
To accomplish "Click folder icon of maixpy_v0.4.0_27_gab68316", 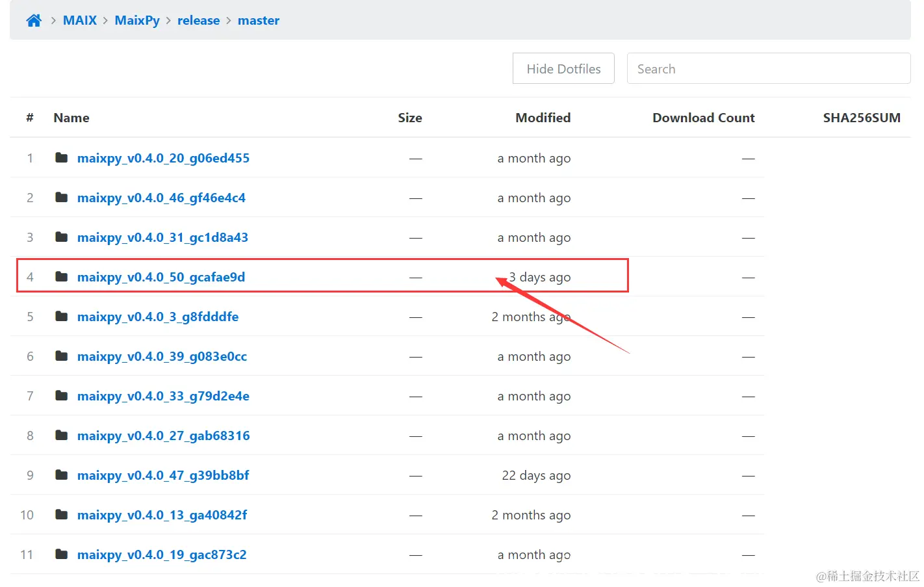I will click(x=62, y=436).
